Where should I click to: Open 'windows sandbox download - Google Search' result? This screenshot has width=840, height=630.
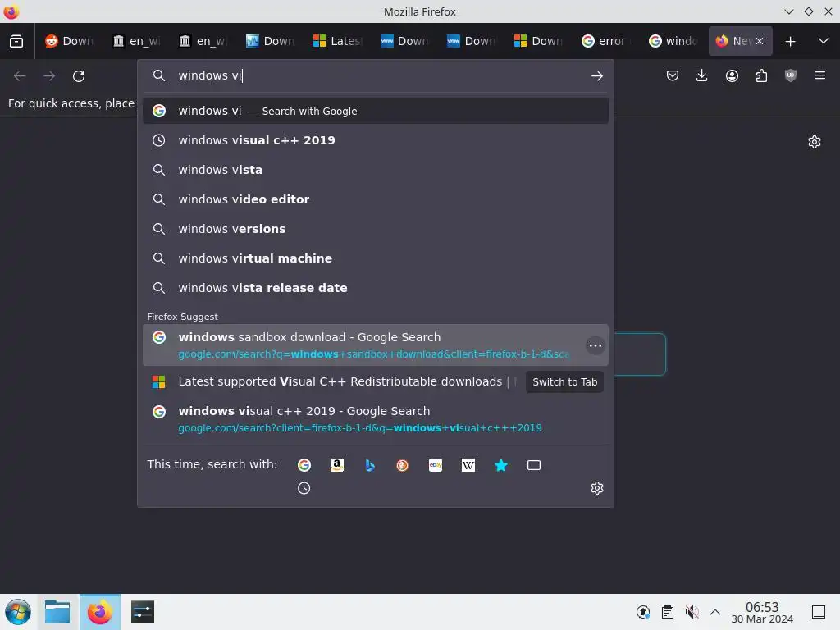376,345
